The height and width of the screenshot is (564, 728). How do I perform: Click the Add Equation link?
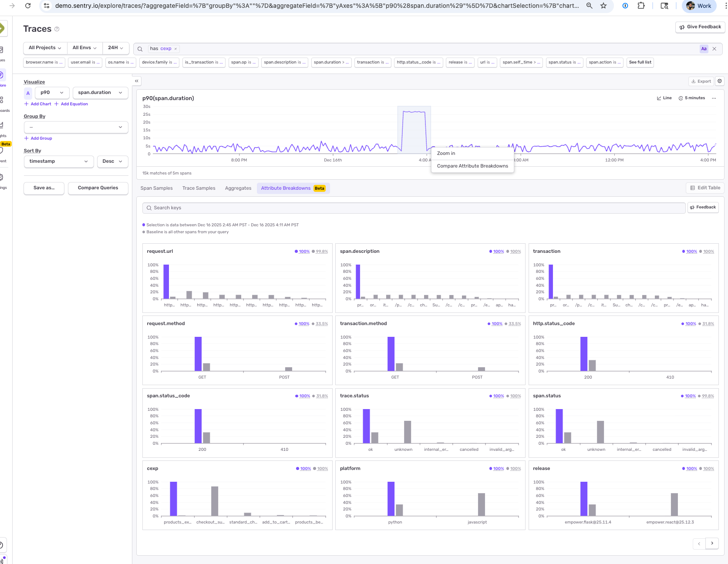coord(74,104)
